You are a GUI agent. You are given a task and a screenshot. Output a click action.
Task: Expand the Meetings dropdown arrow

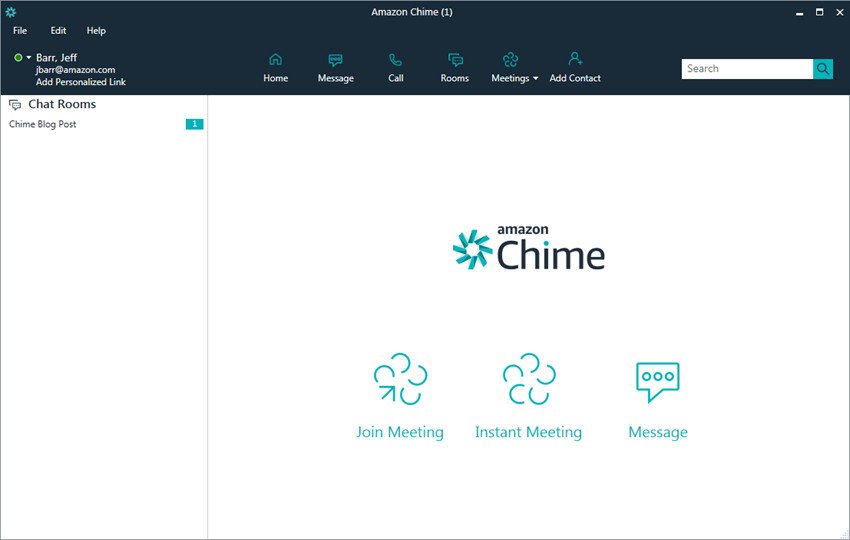point(536,79)
